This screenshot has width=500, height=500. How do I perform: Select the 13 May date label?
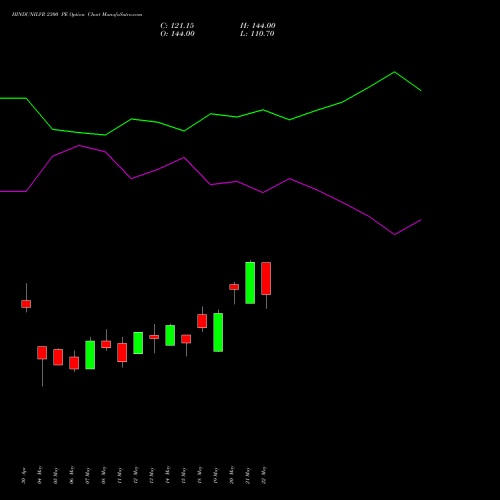pos(152,475)
